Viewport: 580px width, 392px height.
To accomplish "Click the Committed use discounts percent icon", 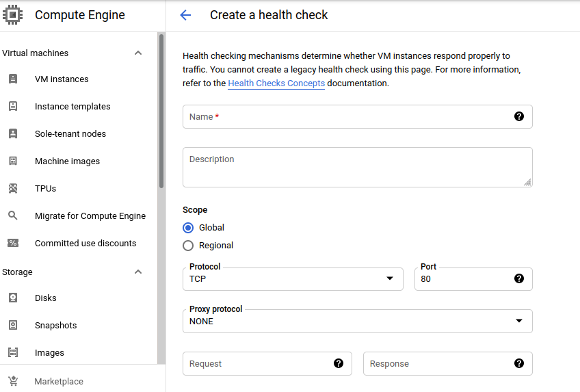I will coord(13,243).
